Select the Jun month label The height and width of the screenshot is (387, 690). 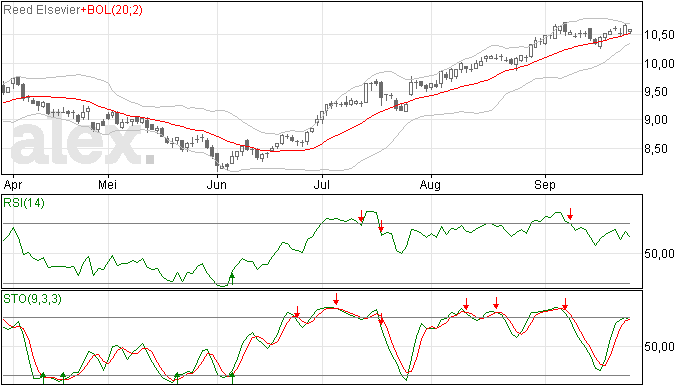click(217, 185)
